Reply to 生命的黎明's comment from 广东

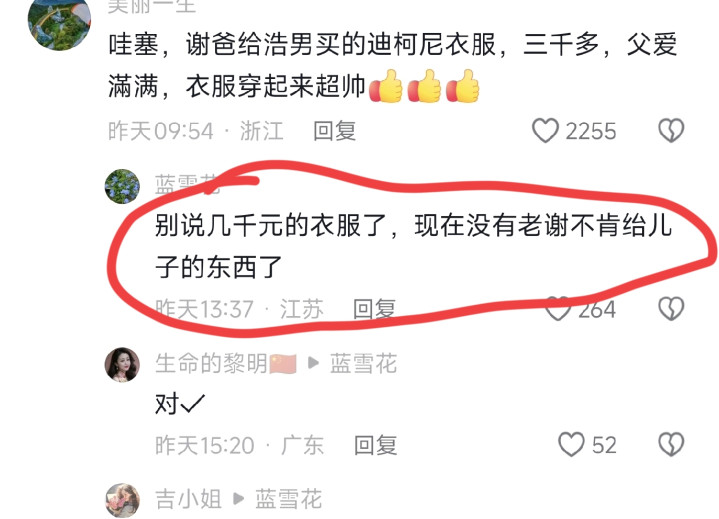pyautogui.click(x=375, y=445)
